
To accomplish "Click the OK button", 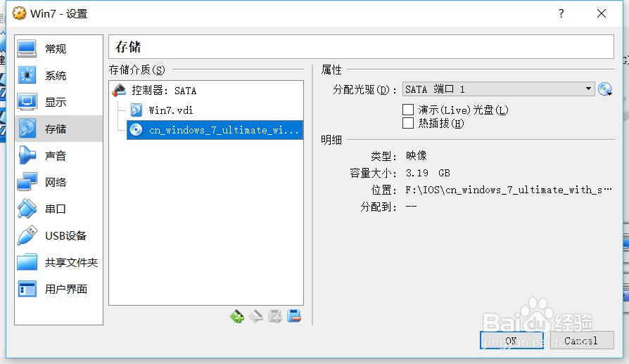I will point(512,340).
